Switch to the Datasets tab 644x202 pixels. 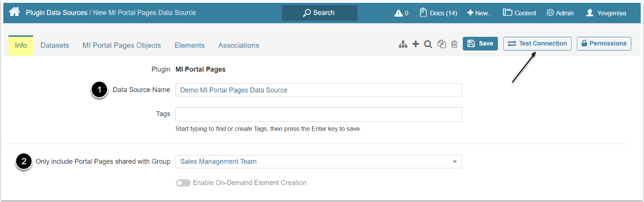coord(55,45)
